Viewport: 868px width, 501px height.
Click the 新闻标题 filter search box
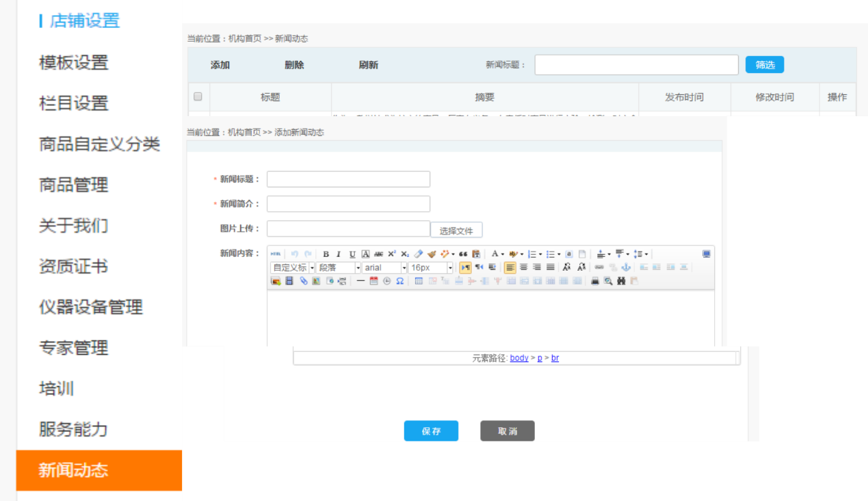click(637, 65)
